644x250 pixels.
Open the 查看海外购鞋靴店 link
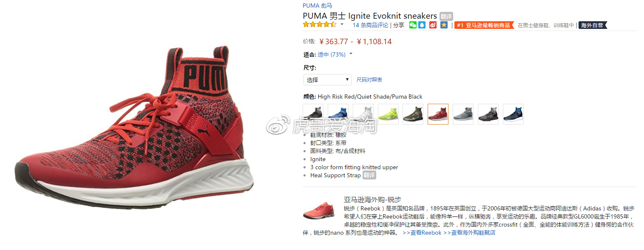pos(469,233)
